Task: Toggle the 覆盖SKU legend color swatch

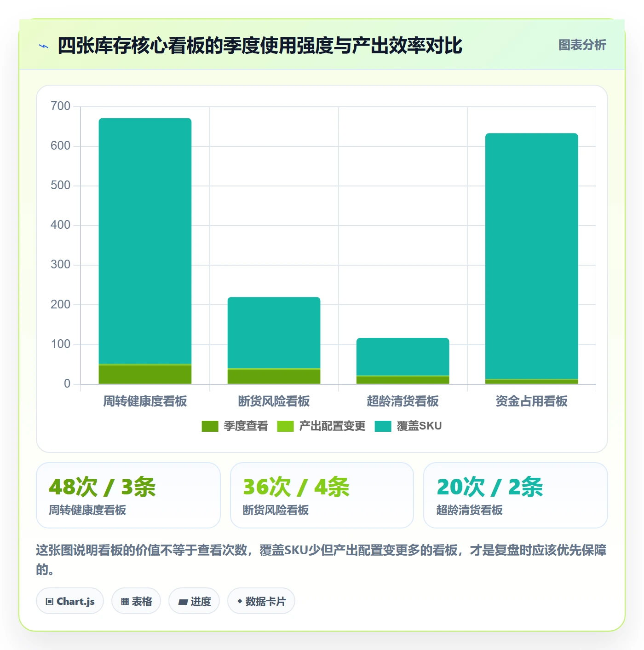Action: tap(383, 426)
